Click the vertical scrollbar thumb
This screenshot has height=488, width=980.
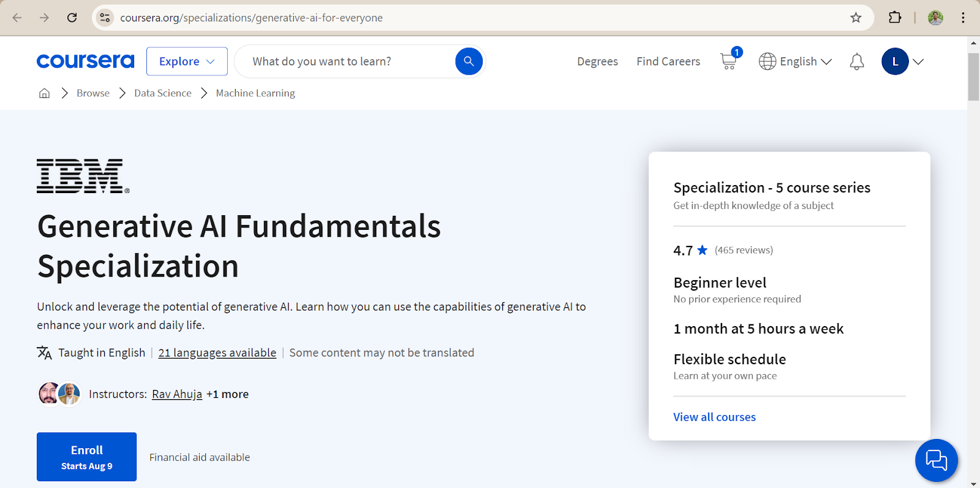973,77
